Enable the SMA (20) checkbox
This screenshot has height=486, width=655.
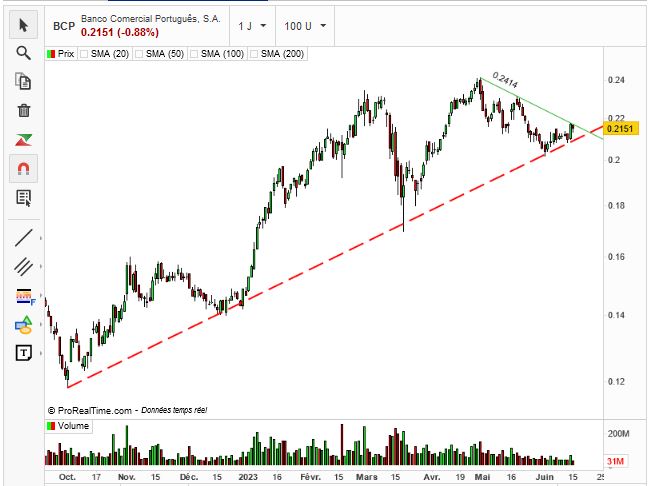pyautogui.click(x=84, y=54)
